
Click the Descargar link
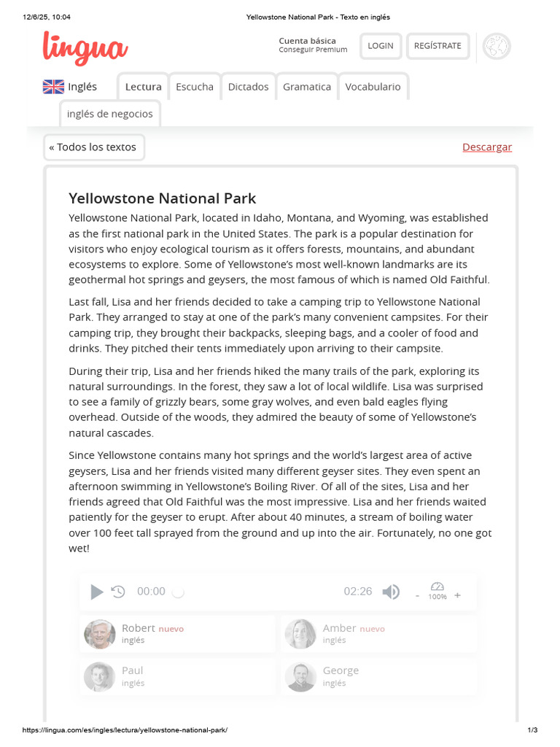click(x=487, y=147)
